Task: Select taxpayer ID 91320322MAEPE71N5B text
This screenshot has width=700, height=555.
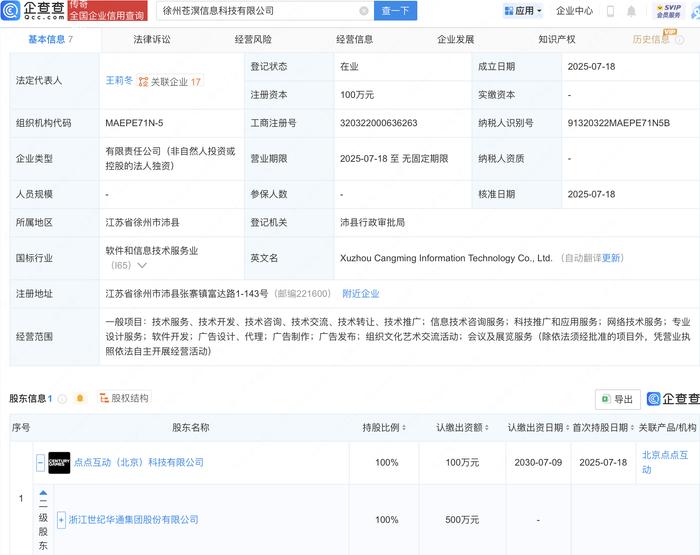Action: point(619,123)
